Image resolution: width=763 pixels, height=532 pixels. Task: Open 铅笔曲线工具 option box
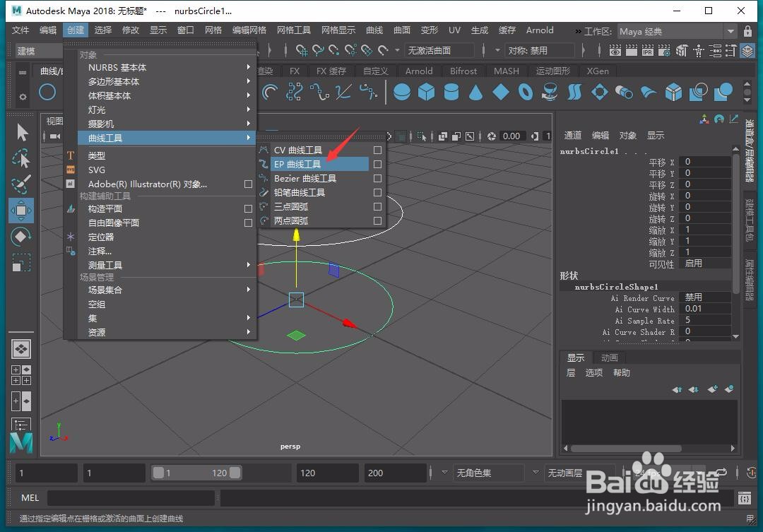pos(377,193)
